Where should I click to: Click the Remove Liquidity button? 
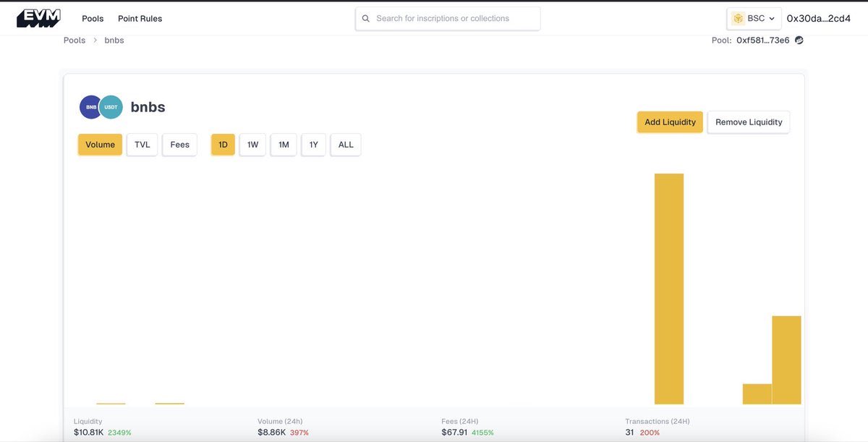tap(749, 122)
